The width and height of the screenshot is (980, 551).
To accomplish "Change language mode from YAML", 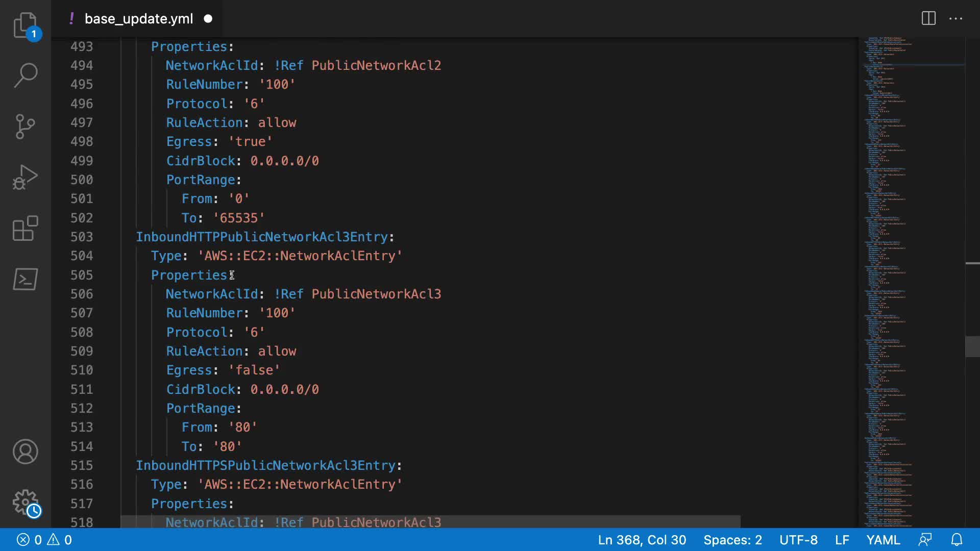I will 883,540.
